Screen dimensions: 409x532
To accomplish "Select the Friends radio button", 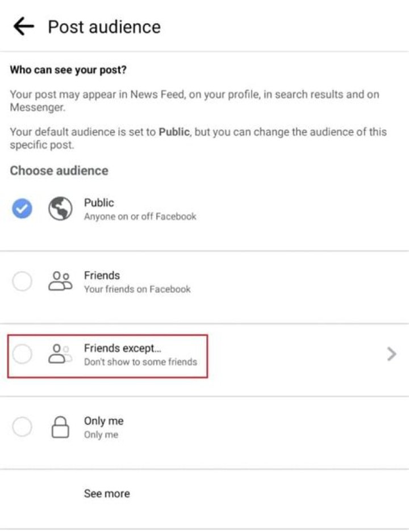I will 22,281.
